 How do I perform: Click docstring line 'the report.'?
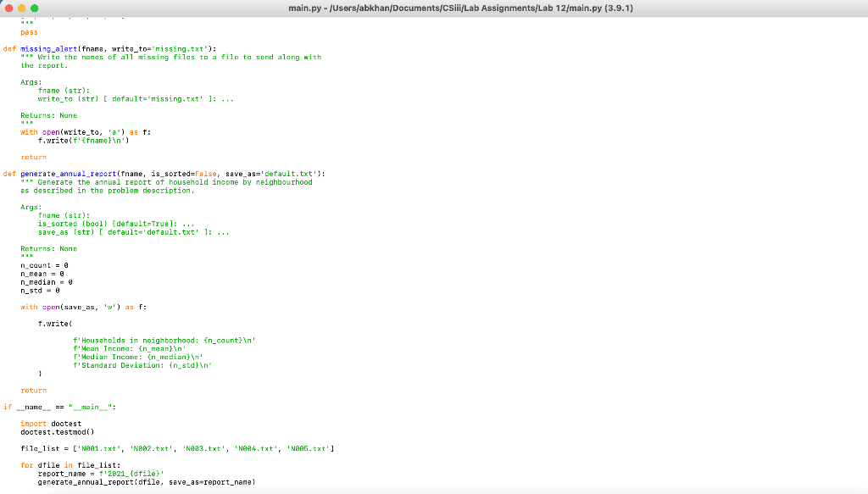click(x=44, y=66)
